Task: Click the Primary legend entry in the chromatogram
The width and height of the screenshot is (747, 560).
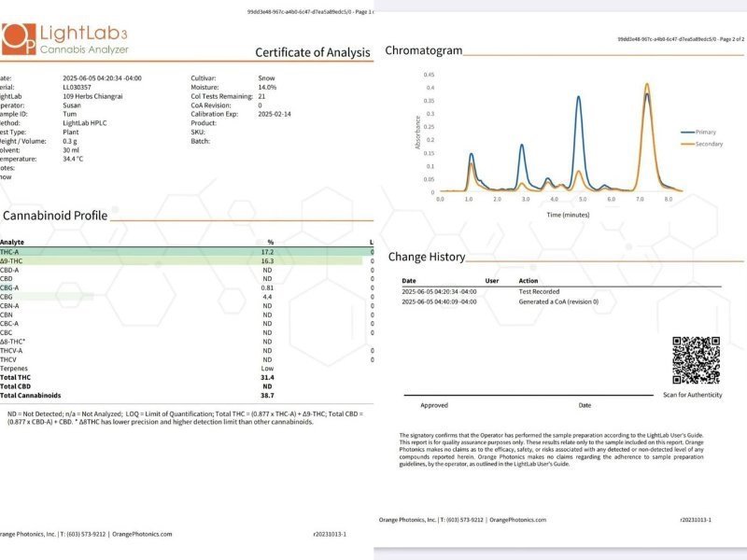Action: coord(698,132)
